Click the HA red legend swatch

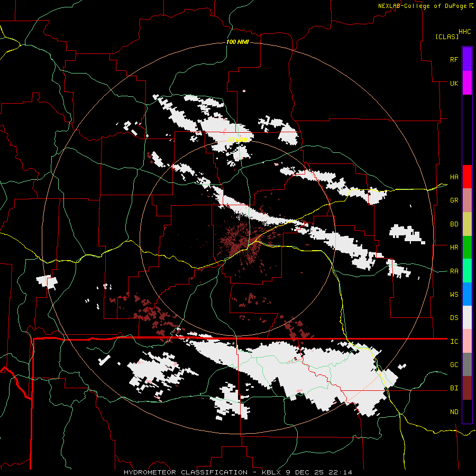click(x=467, y=177)
